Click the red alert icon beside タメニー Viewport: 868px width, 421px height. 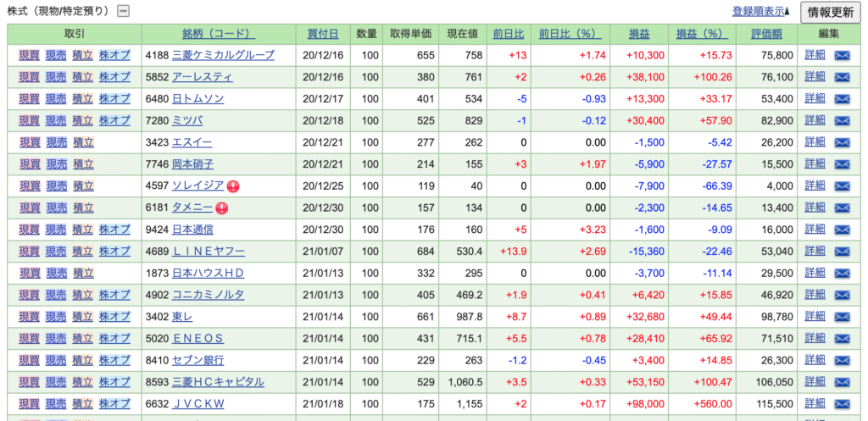pos(222,208)
